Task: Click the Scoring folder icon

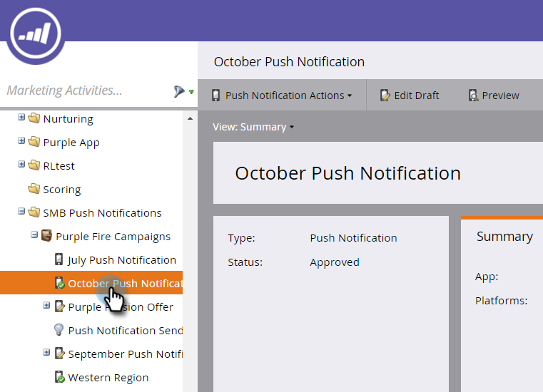Action: [x=34, y=189]
